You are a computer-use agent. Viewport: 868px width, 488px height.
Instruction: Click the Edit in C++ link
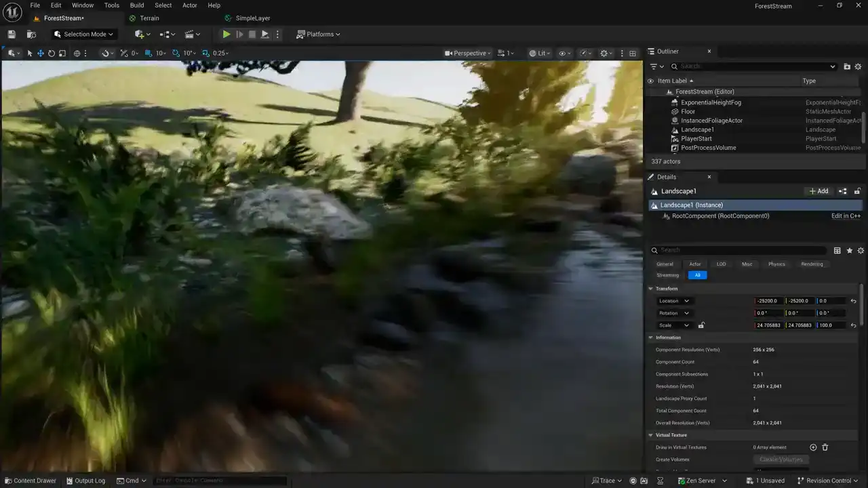(846, 216)
